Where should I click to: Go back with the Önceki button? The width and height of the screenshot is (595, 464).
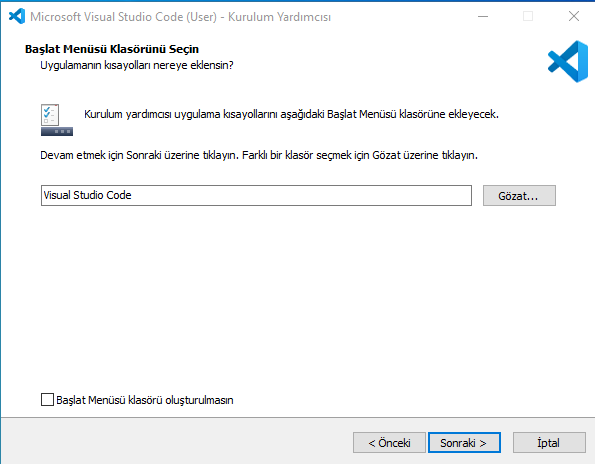(x=389, y=443)
